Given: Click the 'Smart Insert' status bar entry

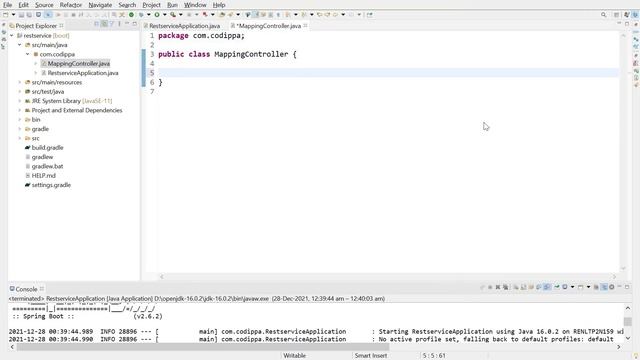Looking at the screenshot, I should (x=371, y=356).
